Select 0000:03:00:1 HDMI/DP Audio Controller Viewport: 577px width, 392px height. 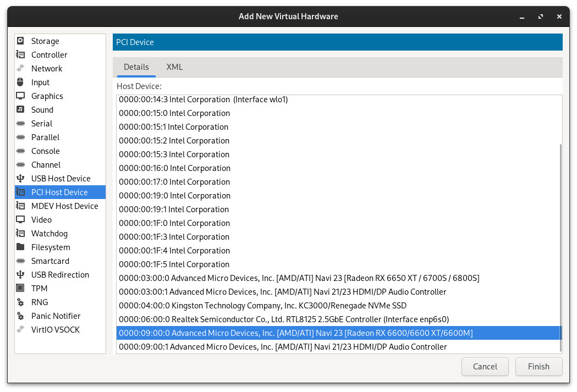point(338,292)
